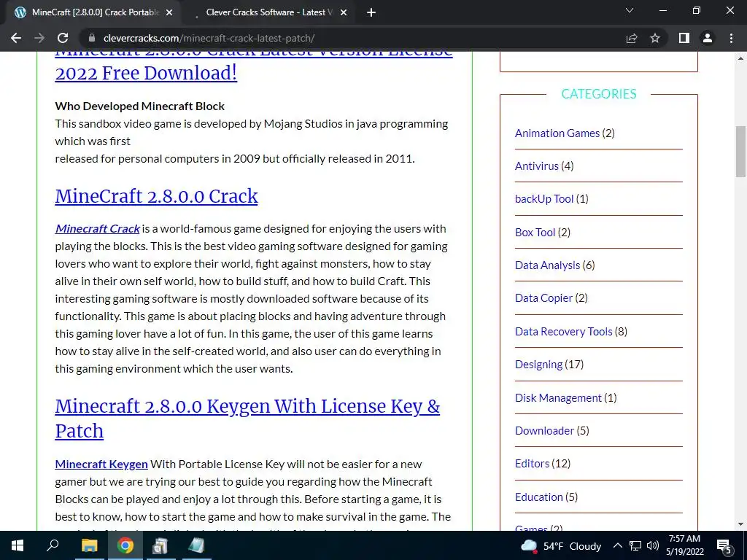Viewport: 747px width, 560px height.
Task: Click the scrollbar up arrow
Action: coord(740,58)
